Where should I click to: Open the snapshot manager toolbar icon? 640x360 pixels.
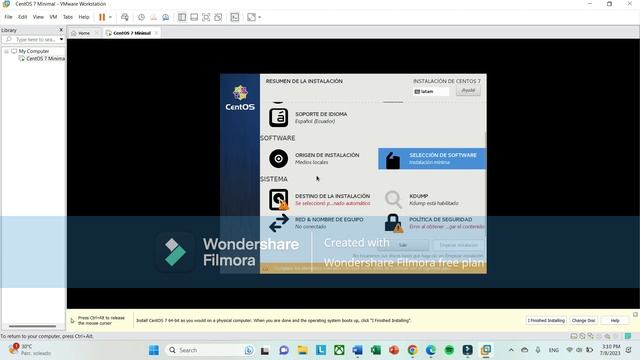166,17
